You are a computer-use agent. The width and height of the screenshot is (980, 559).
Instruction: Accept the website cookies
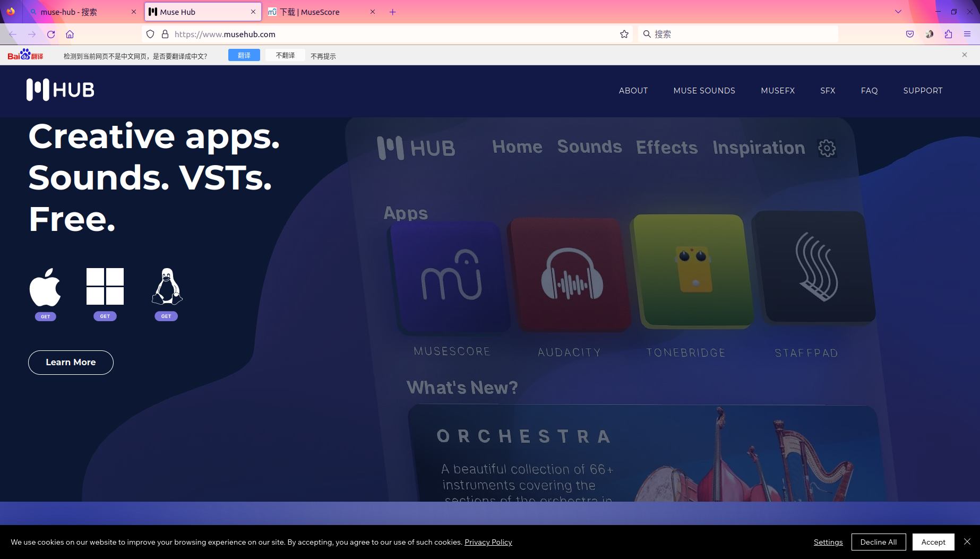[933, 542]
